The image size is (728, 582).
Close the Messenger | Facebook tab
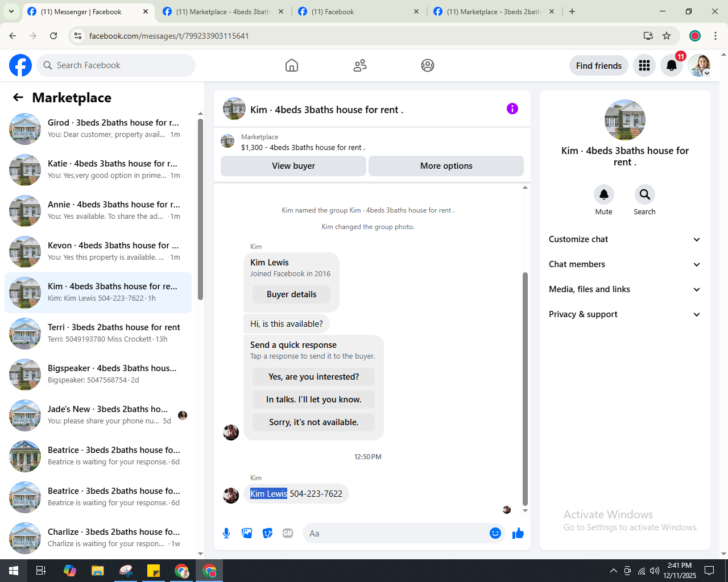[146, 11]
